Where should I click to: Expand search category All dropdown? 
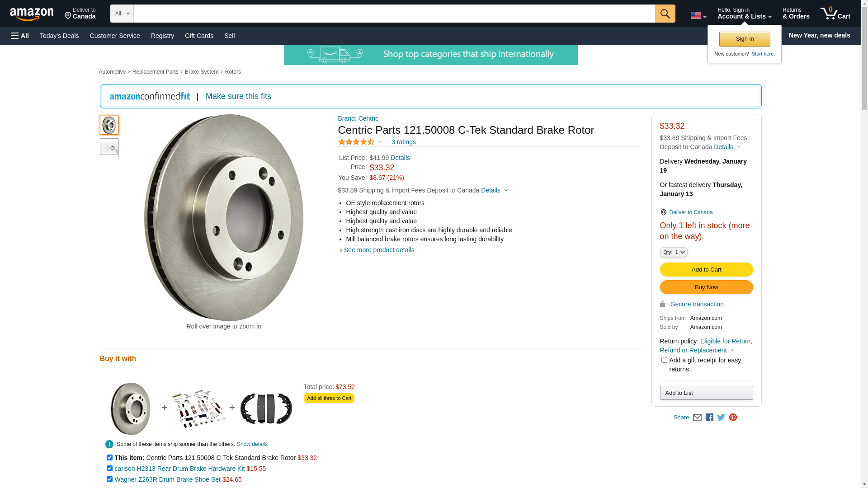coord(122,14)
